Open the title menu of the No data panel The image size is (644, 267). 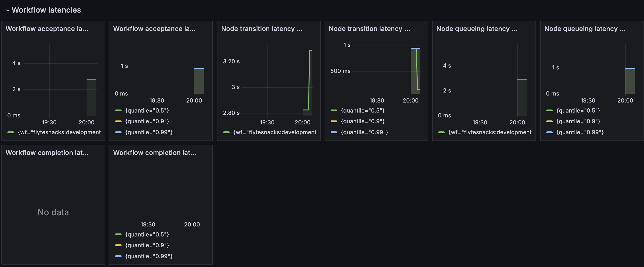click(47, 153)
